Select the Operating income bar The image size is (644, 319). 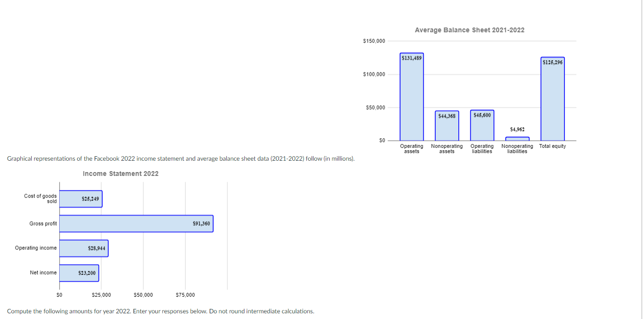83,248
